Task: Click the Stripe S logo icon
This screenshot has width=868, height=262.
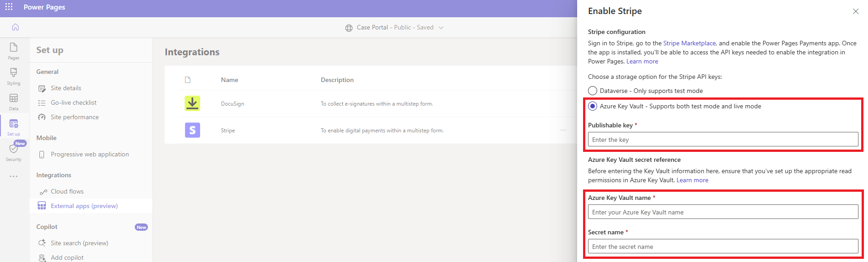Action: [x=192, y=130]
